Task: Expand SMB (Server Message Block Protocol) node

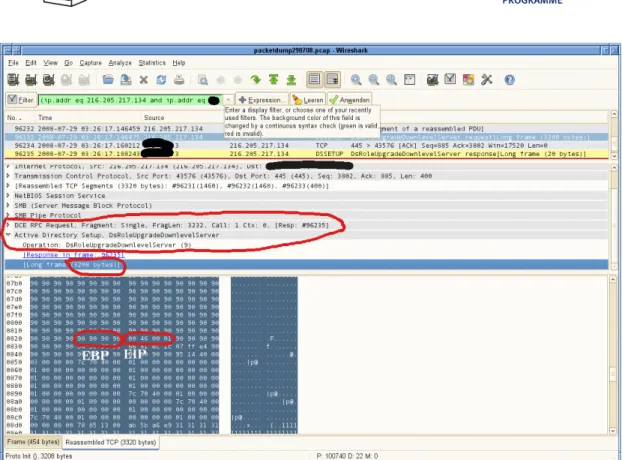Action: [x=8, y=205]
